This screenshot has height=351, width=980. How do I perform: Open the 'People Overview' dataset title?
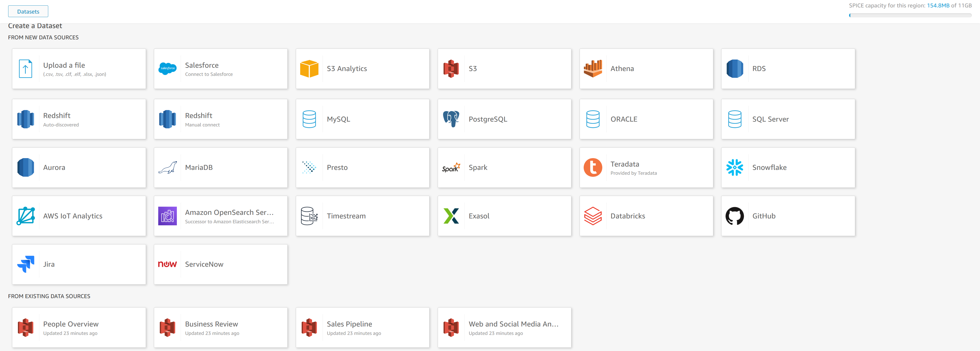(71, 324)
